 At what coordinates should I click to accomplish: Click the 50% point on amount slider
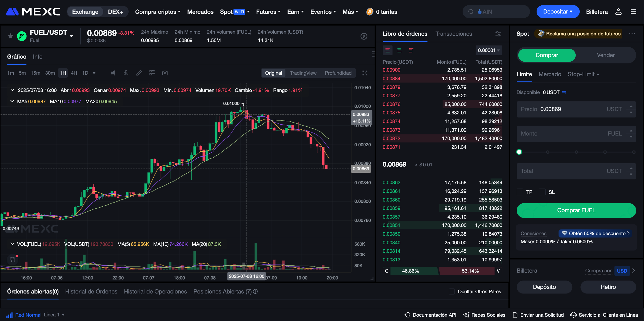[x=576, y=152]
